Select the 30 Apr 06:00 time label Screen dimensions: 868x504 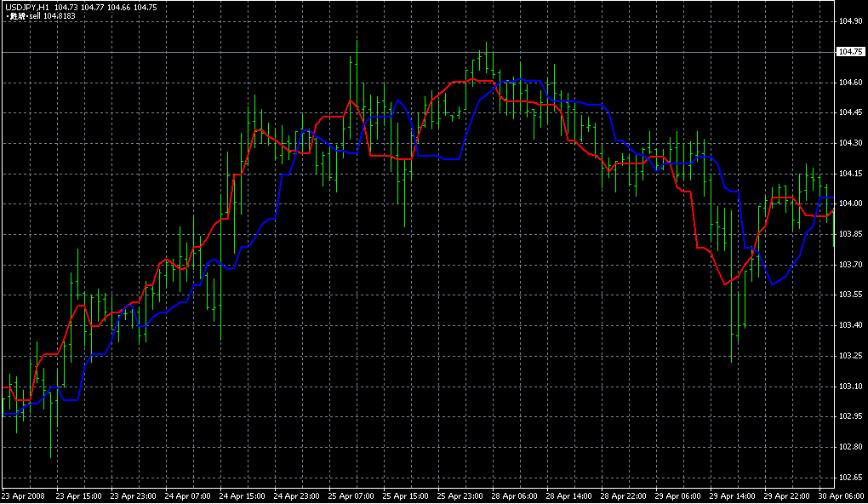click(x=842, y=495)
